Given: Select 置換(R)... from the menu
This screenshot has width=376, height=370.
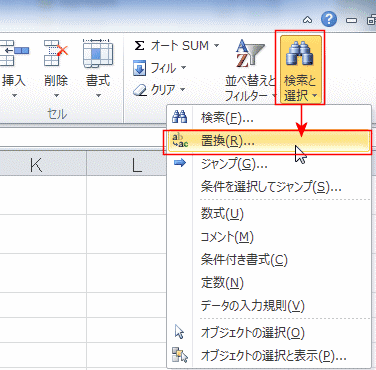Looking at the screenshot, I should 269,142.
